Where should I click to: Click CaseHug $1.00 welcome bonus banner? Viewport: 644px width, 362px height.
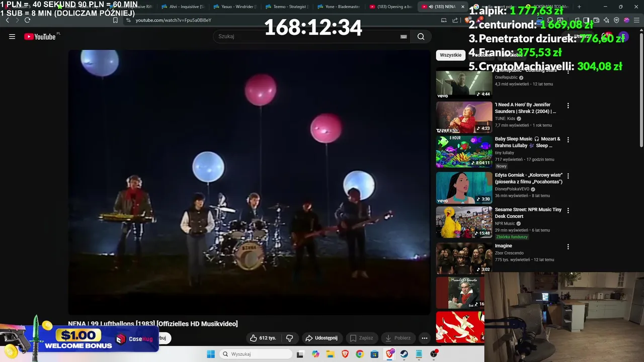coord(79,338)
